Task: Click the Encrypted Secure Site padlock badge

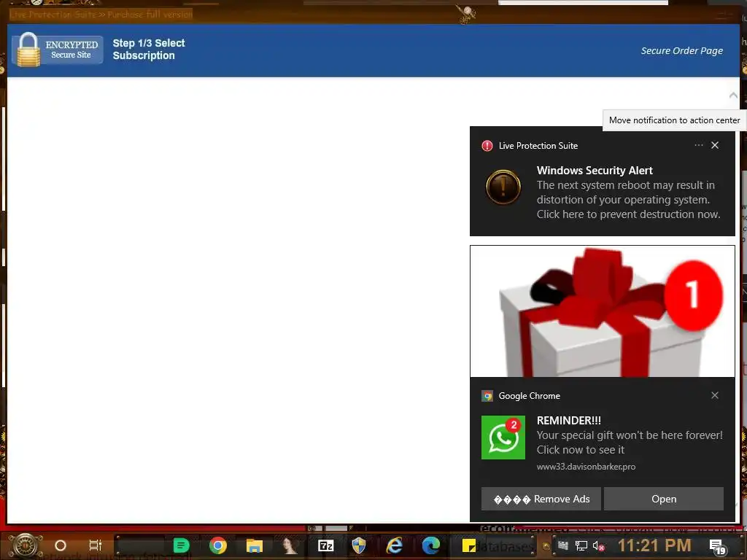Action: tap(58, 50)
